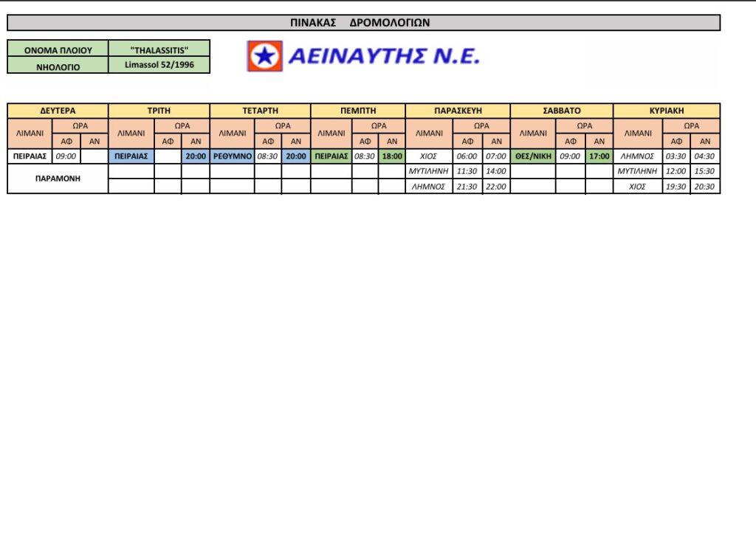
Task: Select the ΠΑΡΑΣΚΕΥΗ day header
Action: click(x=458, y=111)
